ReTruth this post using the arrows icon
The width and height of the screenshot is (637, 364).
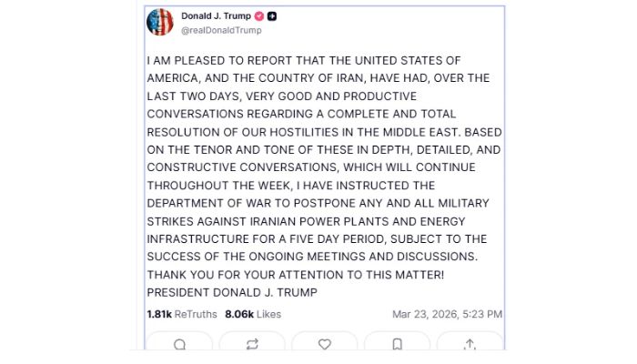[x=252, y=344]
